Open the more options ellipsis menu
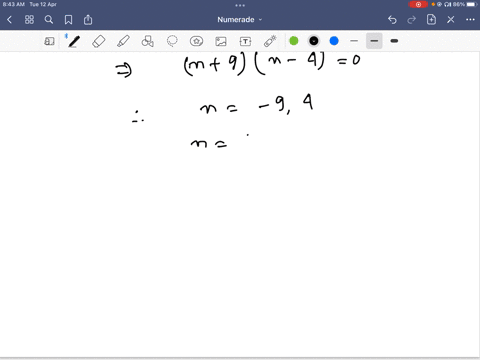The height and width of the screenshot is (360, 480). (x=470, y=20)
